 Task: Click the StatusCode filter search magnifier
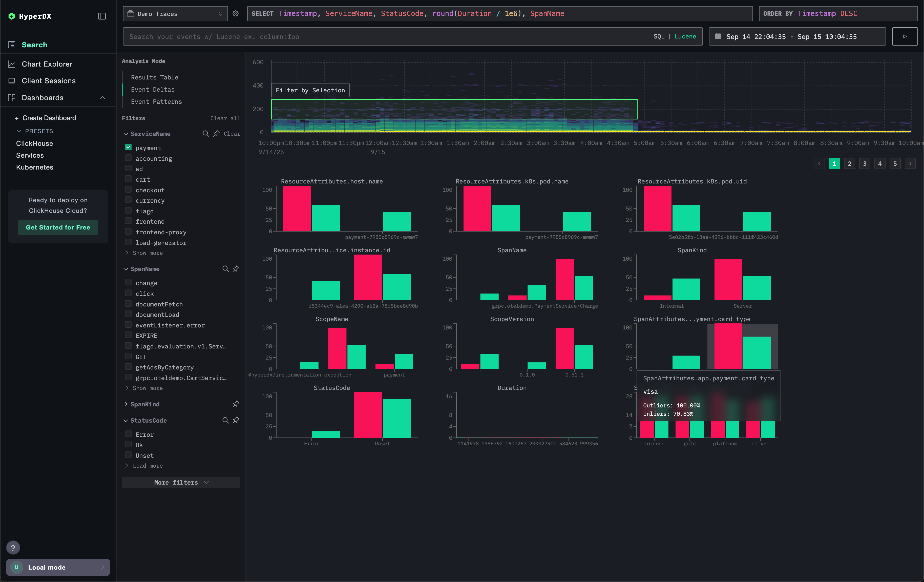[x=226, y=420]
